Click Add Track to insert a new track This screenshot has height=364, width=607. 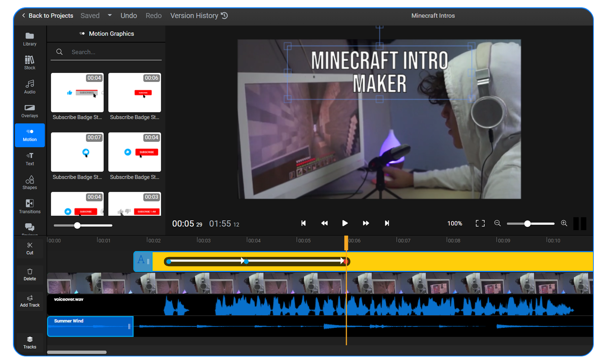click(x=29, y=301)
